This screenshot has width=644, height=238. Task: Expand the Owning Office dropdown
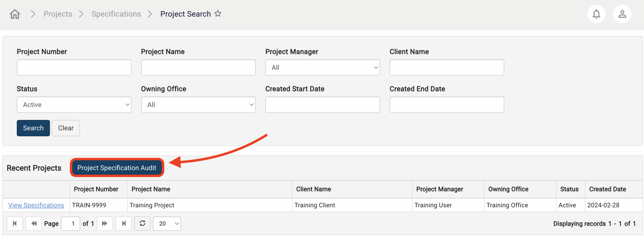coord(198,105)
